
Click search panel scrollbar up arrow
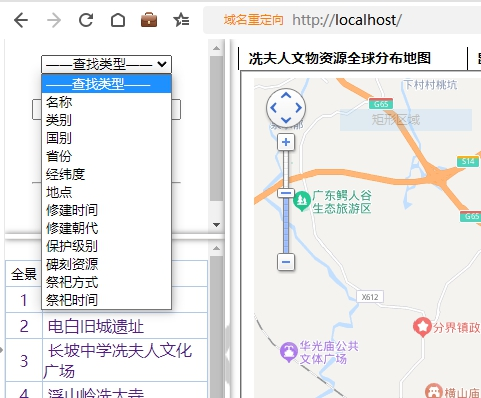pyautogui.click(x=216, y=48)
